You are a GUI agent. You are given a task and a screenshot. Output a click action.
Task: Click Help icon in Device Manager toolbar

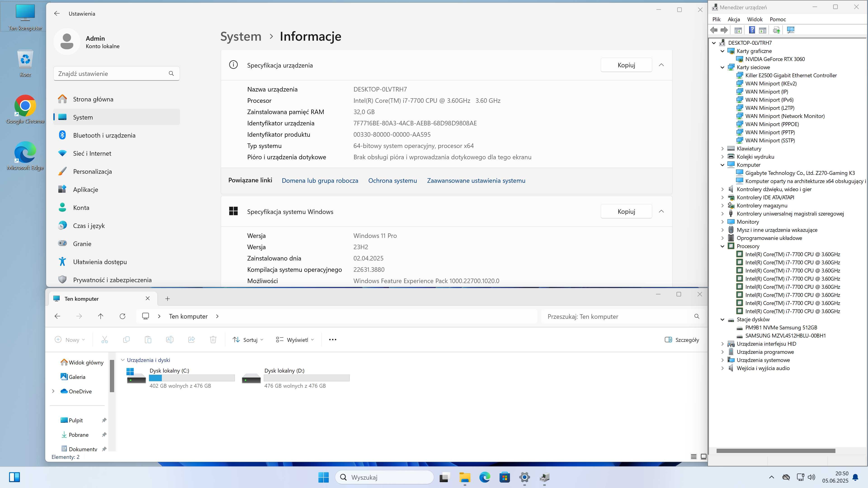coord(752,30)
